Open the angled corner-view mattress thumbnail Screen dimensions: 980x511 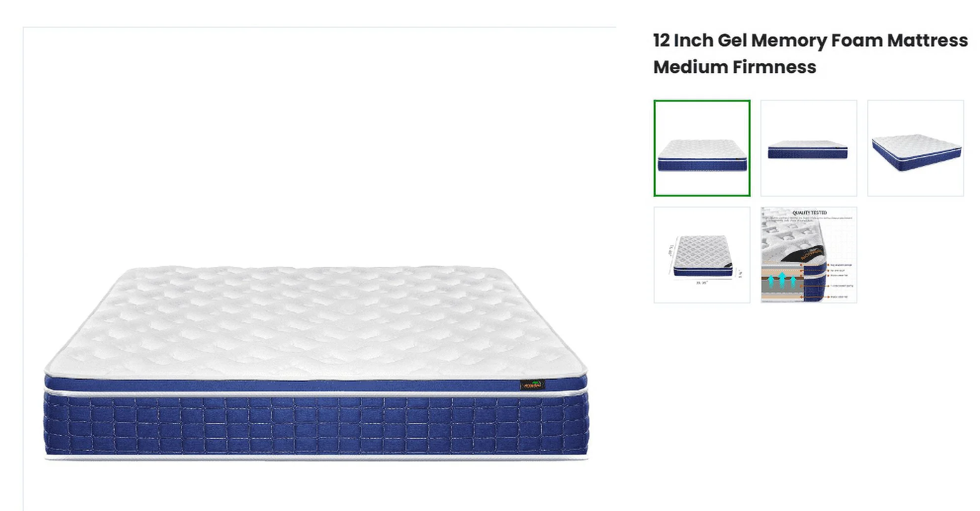point(915,148)
